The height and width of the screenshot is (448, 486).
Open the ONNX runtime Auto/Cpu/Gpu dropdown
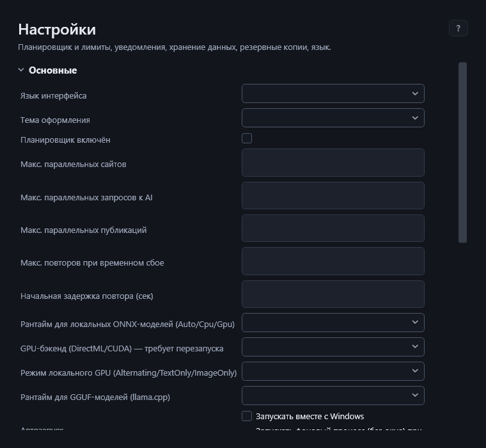[x=333, y=323]
